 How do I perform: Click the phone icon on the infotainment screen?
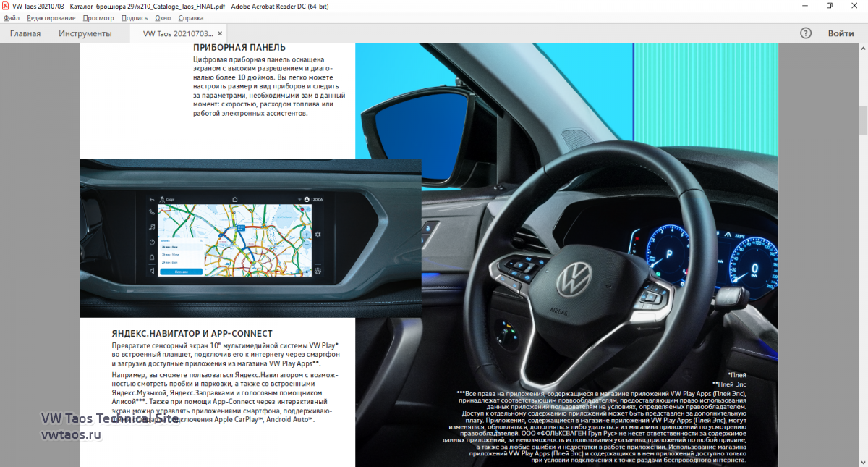152,212
